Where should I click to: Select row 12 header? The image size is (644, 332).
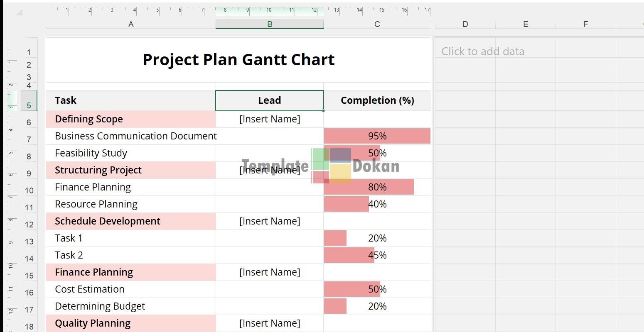pyautogui.click(x=29, y=225)
